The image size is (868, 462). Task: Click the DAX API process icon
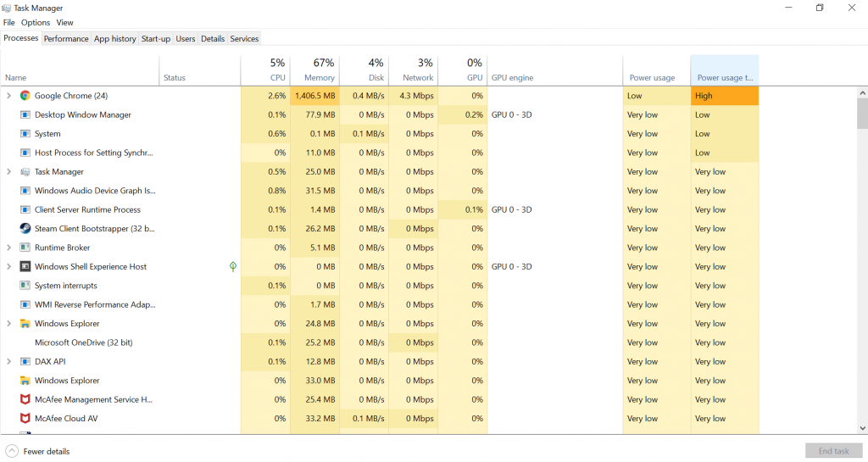pyautogui.click(x=25, y=361)
